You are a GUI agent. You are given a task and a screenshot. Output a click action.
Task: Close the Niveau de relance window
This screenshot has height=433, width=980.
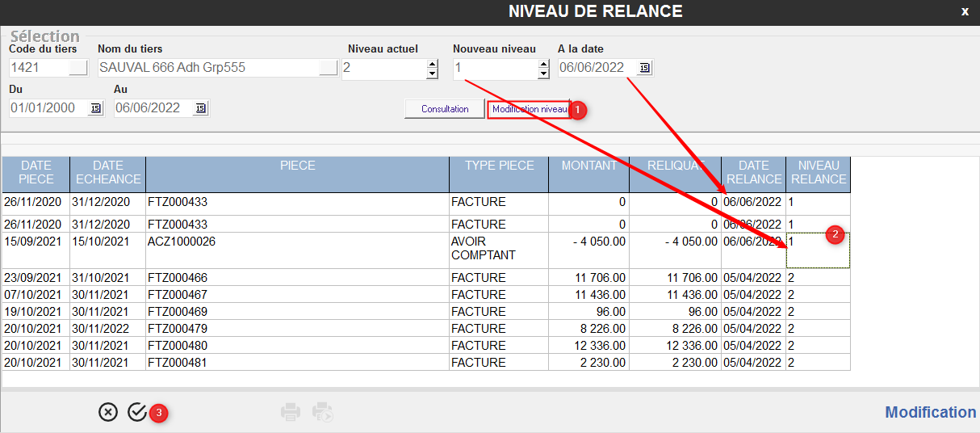(x=965, y=11)
